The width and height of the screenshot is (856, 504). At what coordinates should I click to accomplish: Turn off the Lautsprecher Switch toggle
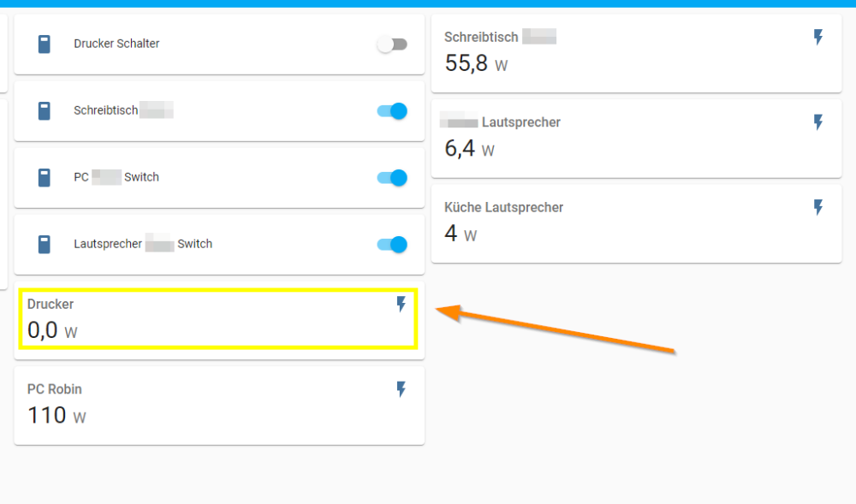tap(392, 244)
